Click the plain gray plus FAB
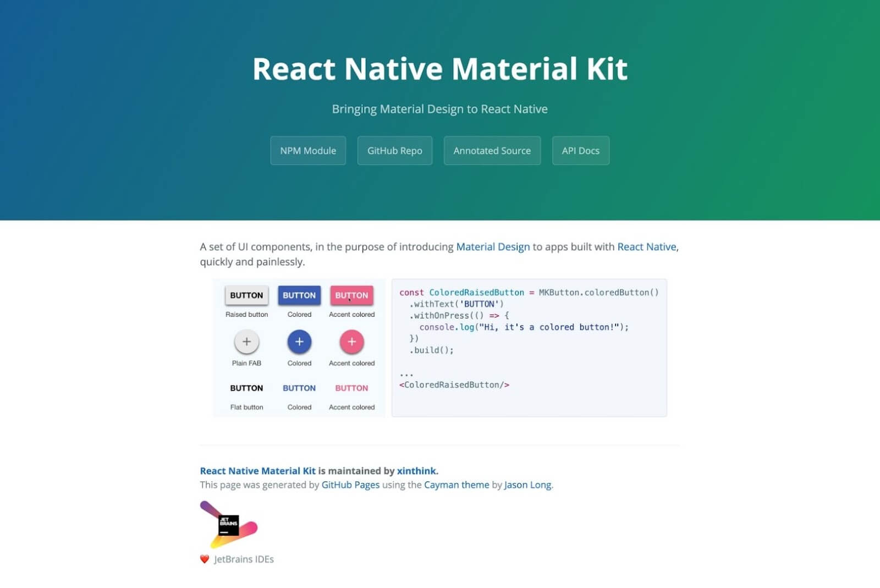880x588 pixels. point(246,342)
